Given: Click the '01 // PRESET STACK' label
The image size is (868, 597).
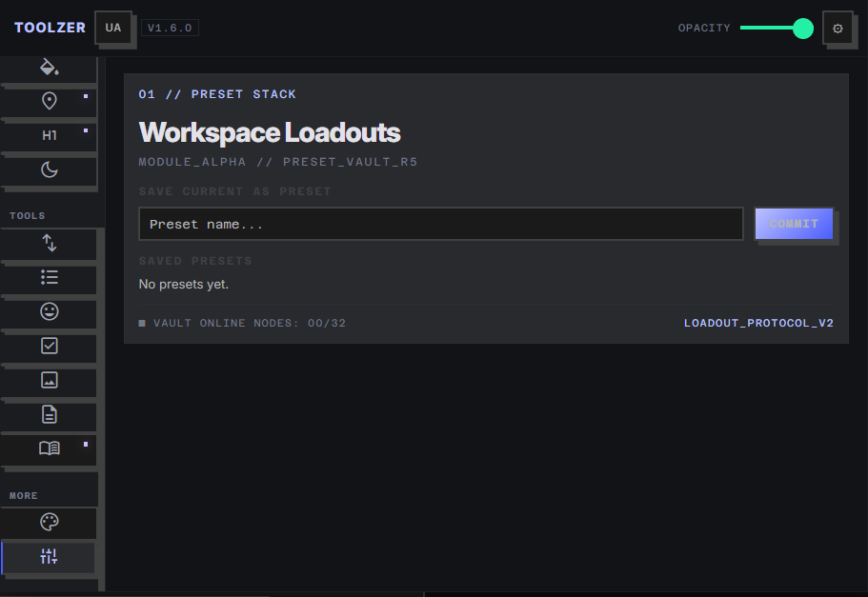Looking at the screenshot, I should pyautogui.click(x=217, y=94).
